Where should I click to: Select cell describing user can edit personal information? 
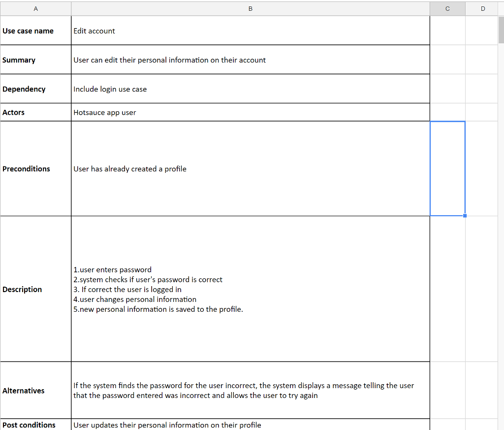(251, 60)
